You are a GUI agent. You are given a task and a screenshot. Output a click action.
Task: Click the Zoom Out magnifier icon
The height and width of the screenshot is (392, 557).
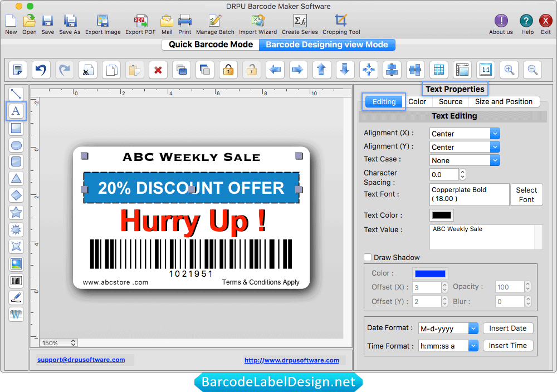(532, 70)
